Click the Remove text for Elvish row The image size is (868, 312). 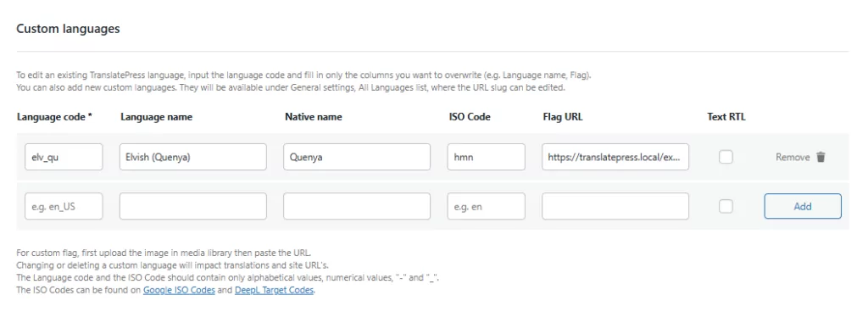[x=793, y=157]
